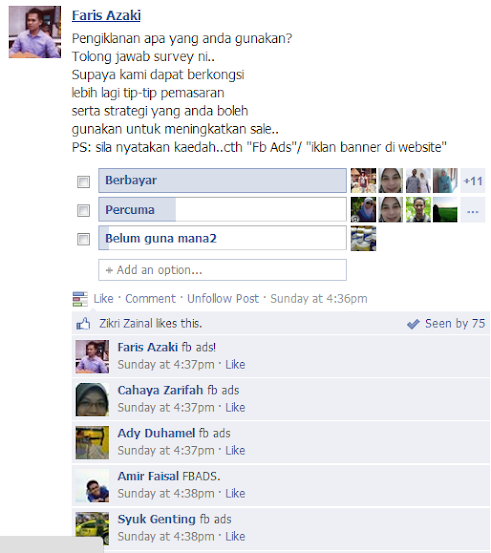491x553 pixels.
Task: Open Ady Duhamel's comment avatar
Action: point(92,443)
